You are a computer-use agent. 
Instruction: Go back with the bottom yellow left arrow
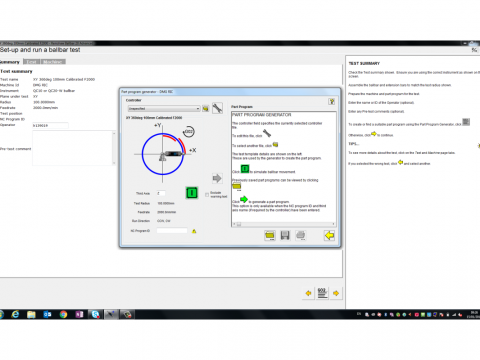(308, 293)
